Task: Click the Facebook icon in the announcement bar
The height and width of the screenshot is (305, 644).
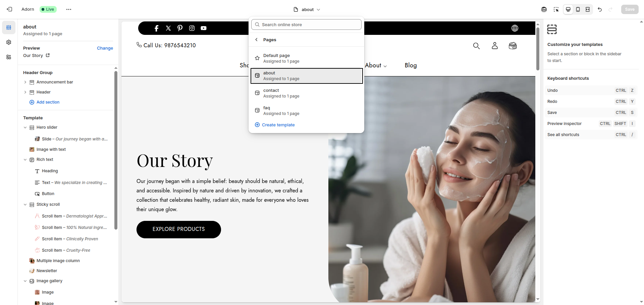Action: pos(156,28)
